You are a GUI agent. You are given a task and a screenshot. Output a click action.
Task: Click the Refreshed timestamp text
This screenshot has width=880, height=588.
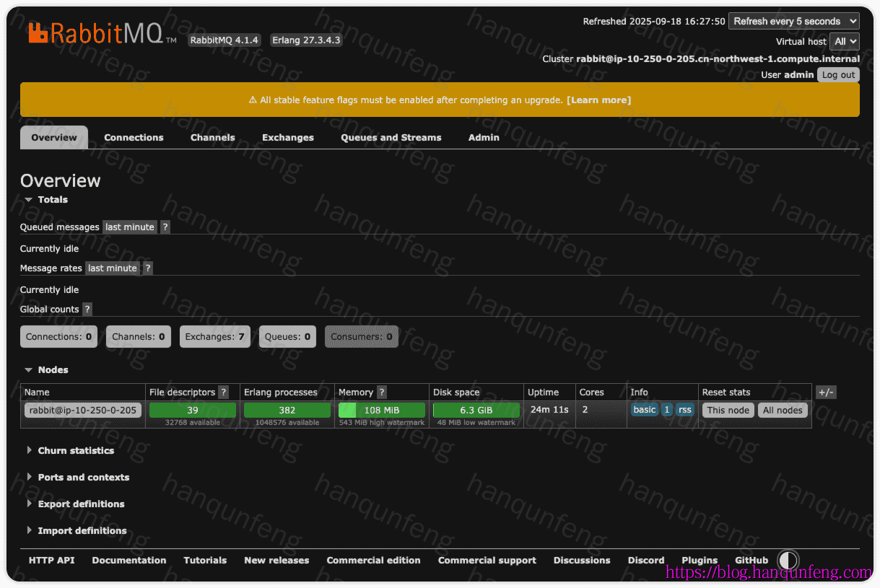pyautogui.click(x=654, y=21)
